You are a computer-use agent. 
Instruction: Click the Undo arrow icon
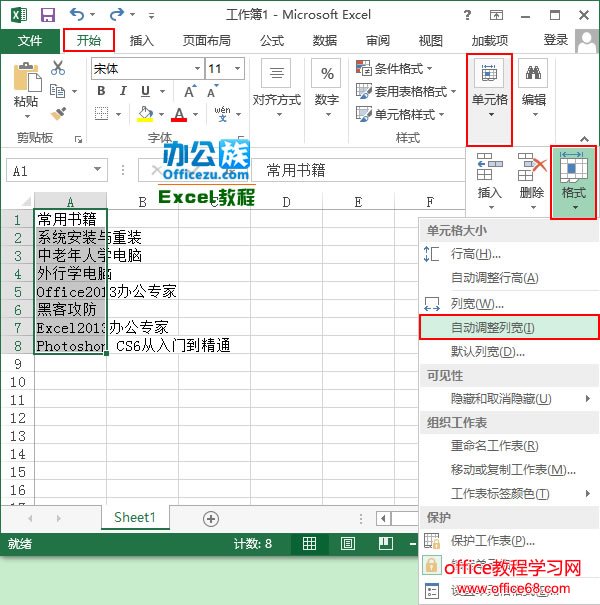tap(76, 15)
